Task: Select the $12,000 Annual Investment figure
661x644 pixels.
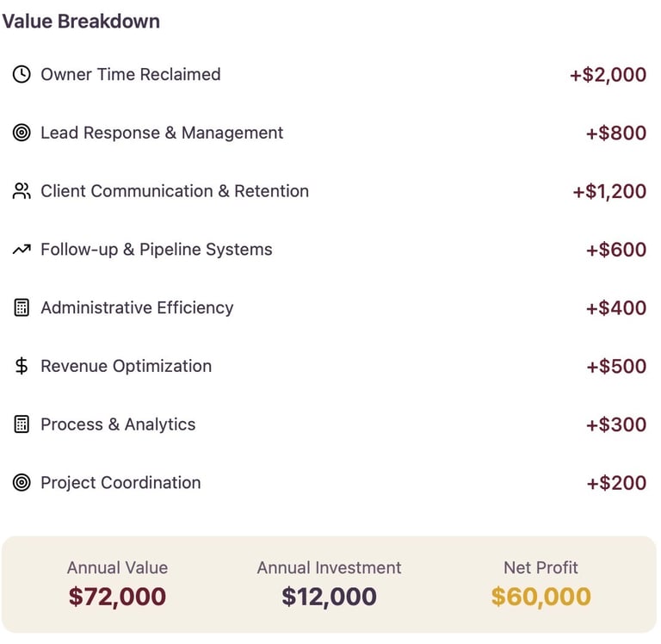Action: coord(330,596)
